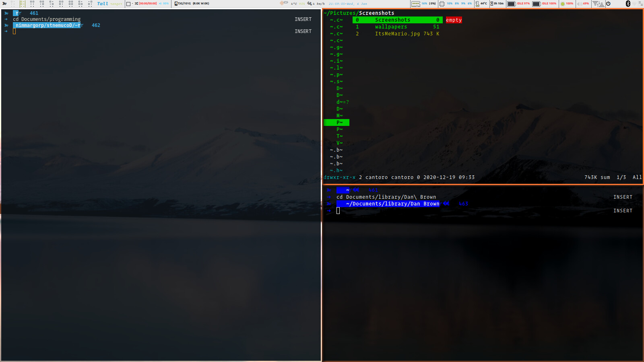Screen dimensions: 644x362
Task: Select the V~ entry in ranger's left column
Action: click(x=340, y=143)
